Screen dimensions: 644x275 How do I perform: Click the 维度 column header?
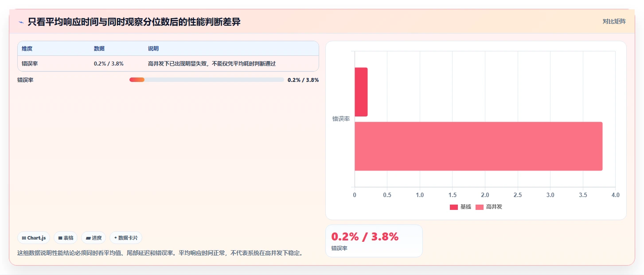point(27,48)
